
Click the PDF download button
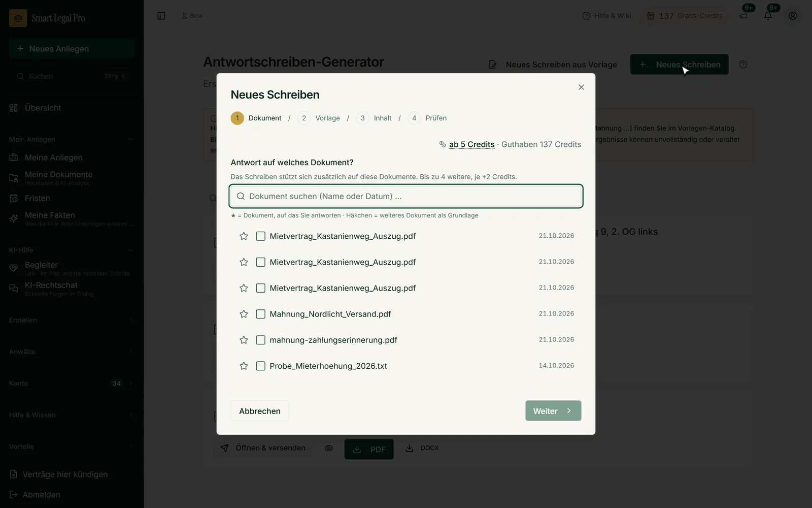click(x=369, y=450)
